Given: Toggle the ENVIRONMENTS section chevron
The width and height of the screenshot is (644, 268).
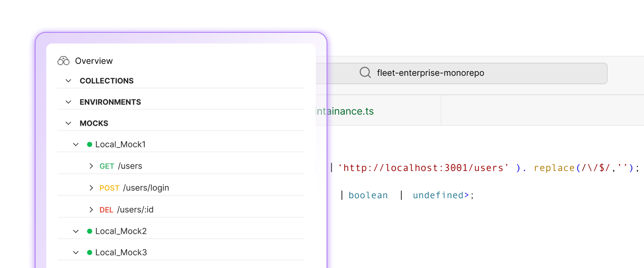Looking at the screenshot, I should pos(68,102).
